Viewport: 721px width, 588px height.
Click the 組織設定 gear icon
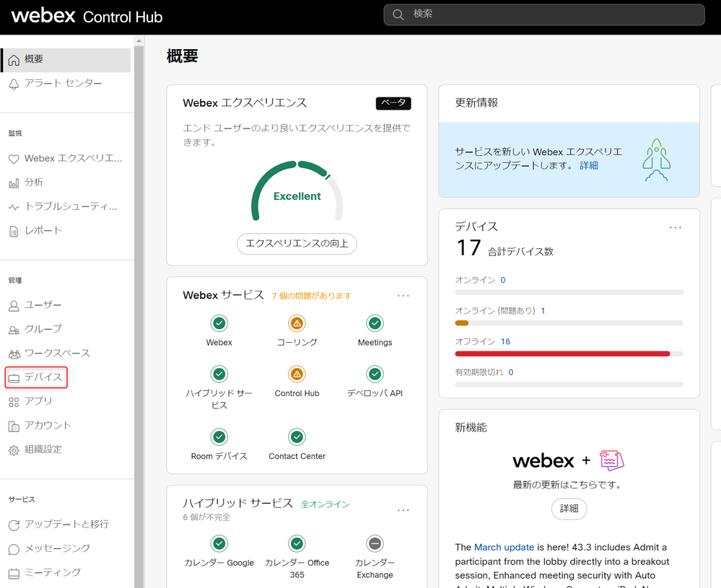14,450
